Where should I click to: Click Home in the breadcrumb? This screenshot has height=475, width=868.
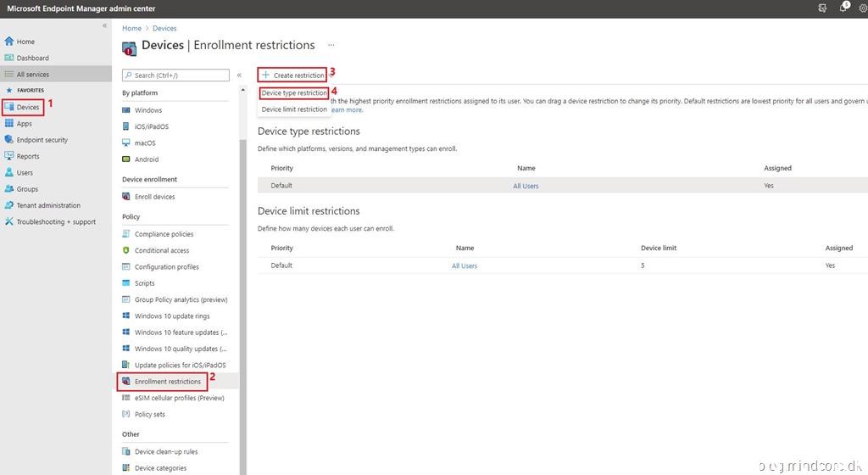click(x=131, y=29)
